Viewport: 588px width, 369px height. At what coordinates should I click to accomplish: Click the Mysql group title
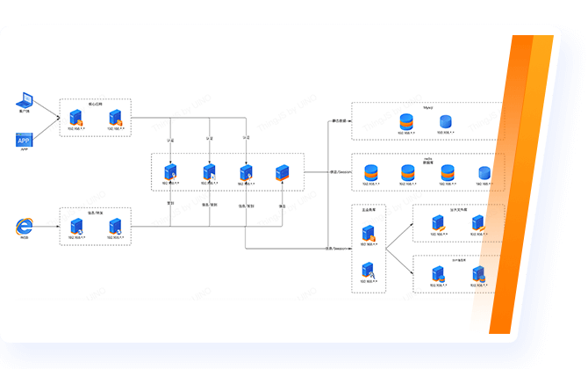[428, 108]
